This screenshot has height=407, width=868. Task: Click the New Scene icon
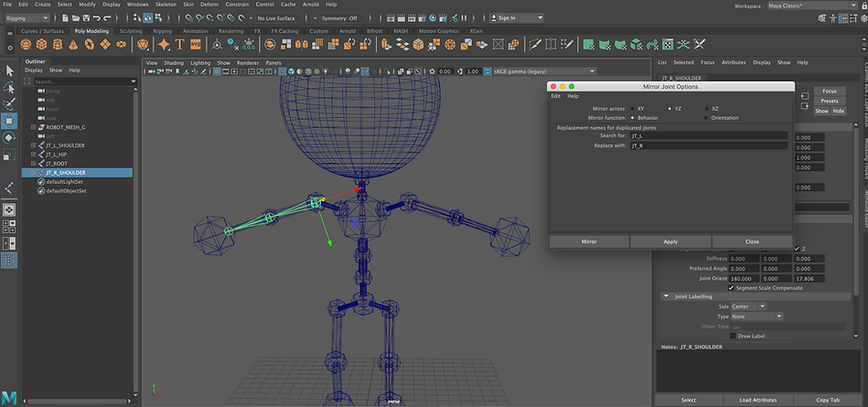pos(66,17)
